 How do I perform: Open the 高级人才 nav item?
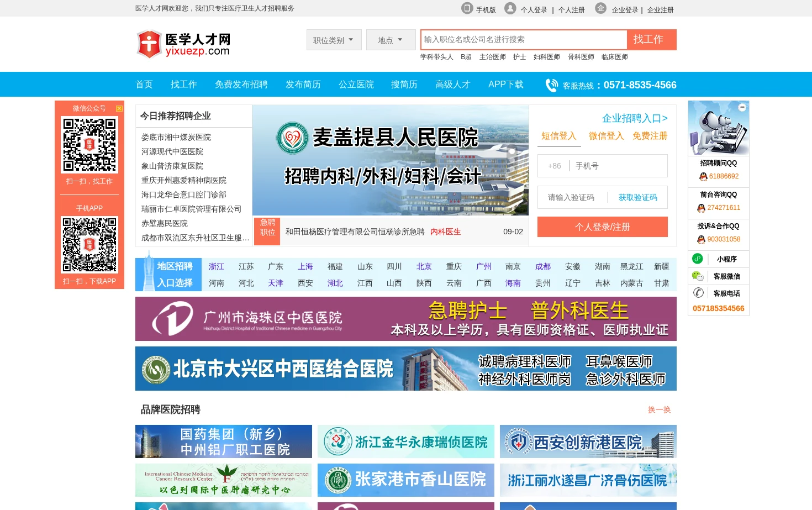[x=453, y=85]
